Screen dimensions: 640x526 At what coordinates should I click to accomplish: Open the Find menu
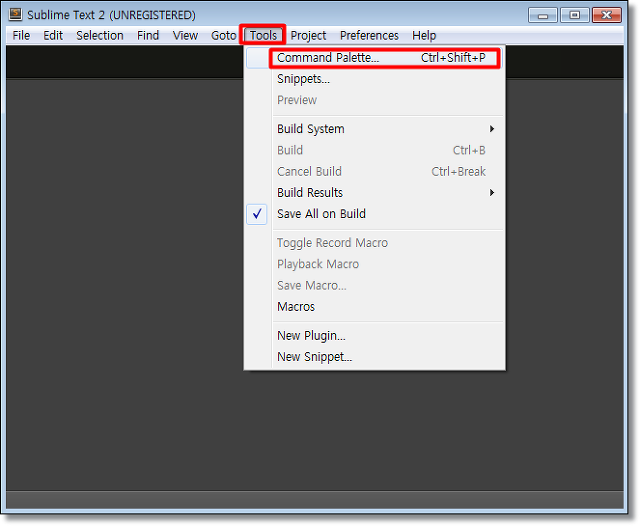point(148,36)
